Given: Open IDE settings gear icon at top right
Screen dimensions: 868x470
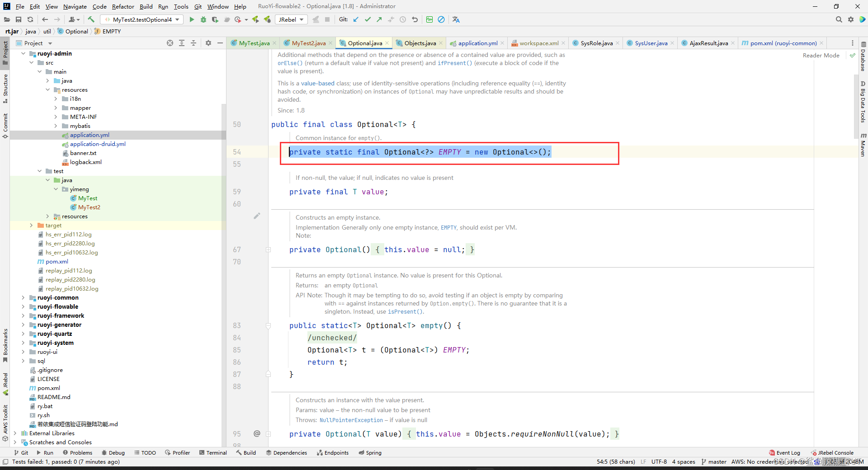Looking at the screenshot, I should click(851, 19).
